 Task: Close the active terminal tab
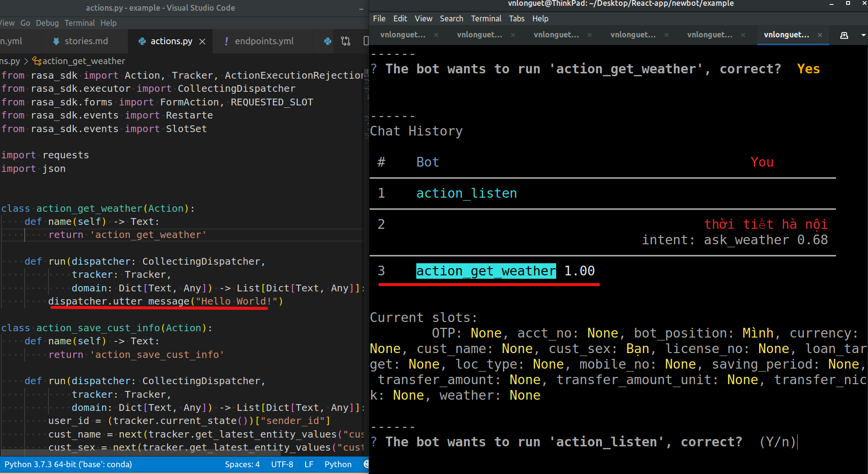point(820,35)
